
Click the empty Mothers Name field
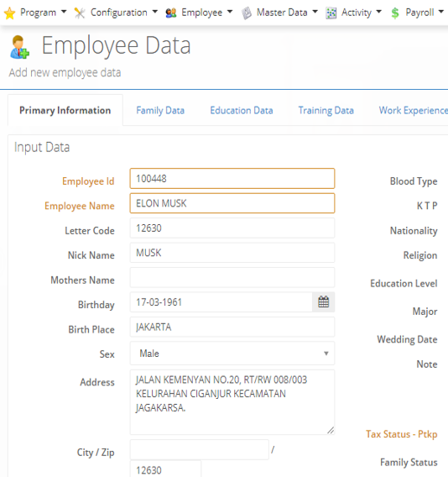coord(232,277)
